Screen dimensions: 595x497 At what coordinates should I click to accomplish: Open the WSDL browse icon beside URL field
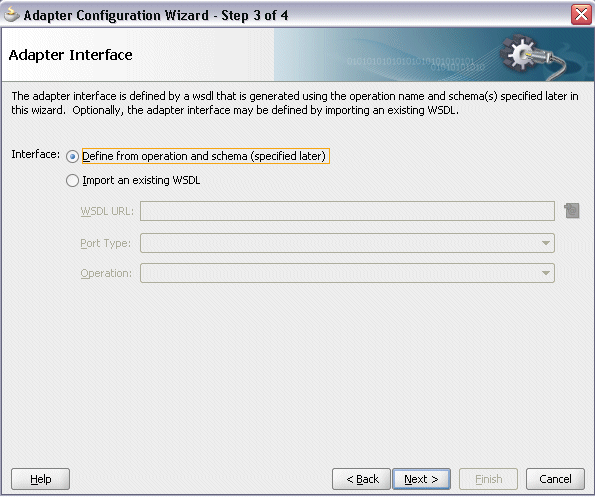[x=572, y=211]
